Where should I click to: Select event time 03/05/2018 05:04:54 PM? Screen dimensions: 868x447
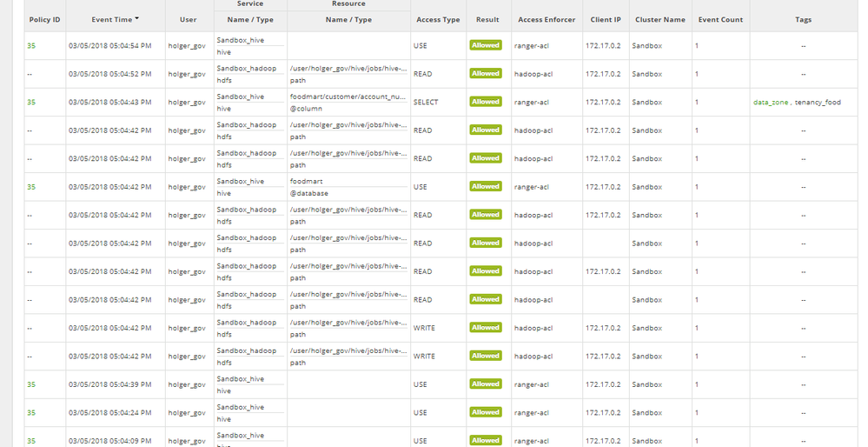[x=109, y=46]
